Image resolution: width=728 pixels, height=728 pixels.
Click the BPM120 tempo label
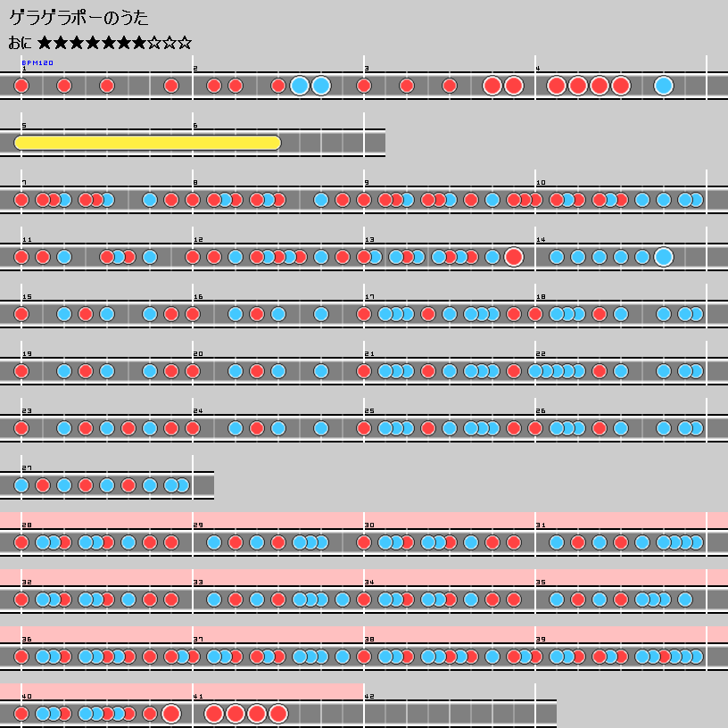coord(37,63)
